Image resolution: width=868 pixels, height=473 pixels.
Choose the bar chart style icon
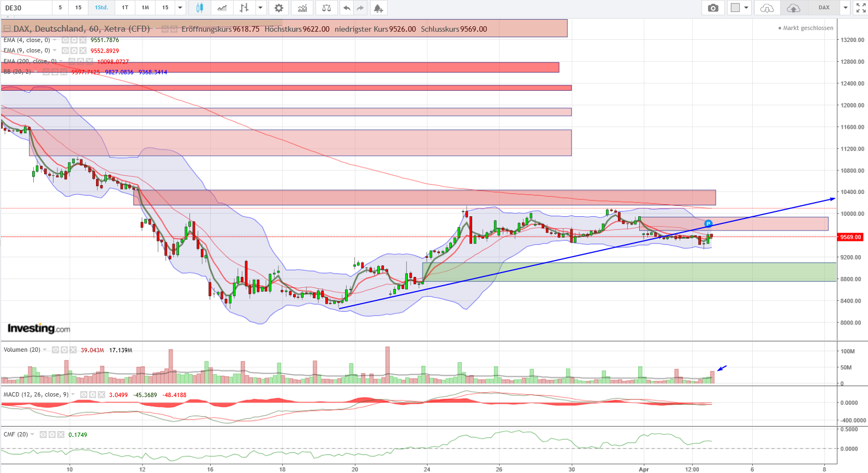(244, 8)
